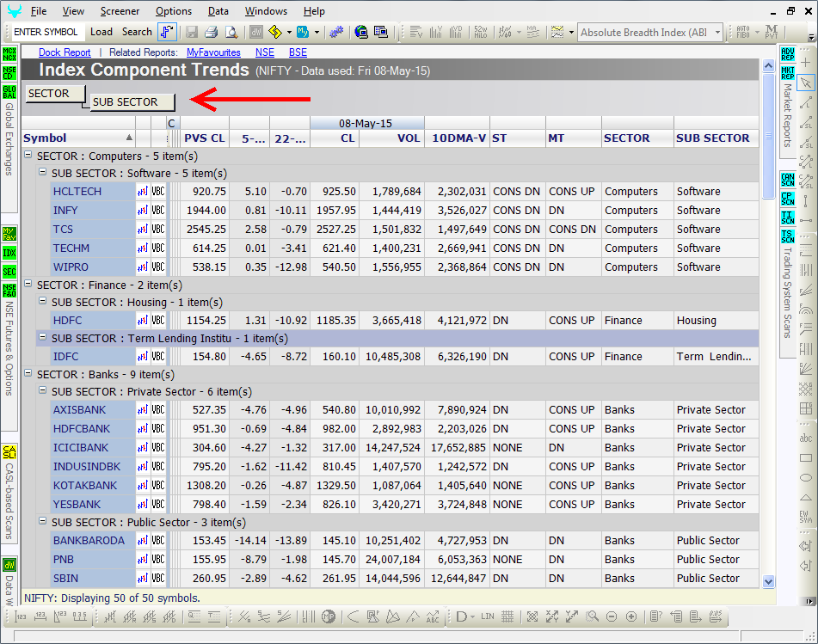This screenshot has width=818, height=644.
Task: Collapse the SUB SECTOR : Private Sector group
Action: click(43, 390)
